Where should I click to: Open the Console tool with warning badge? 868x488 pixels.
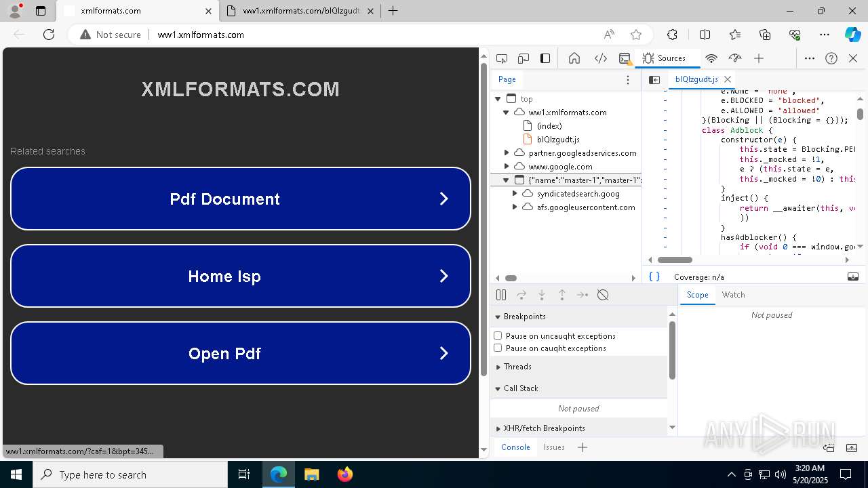point(625,58)
